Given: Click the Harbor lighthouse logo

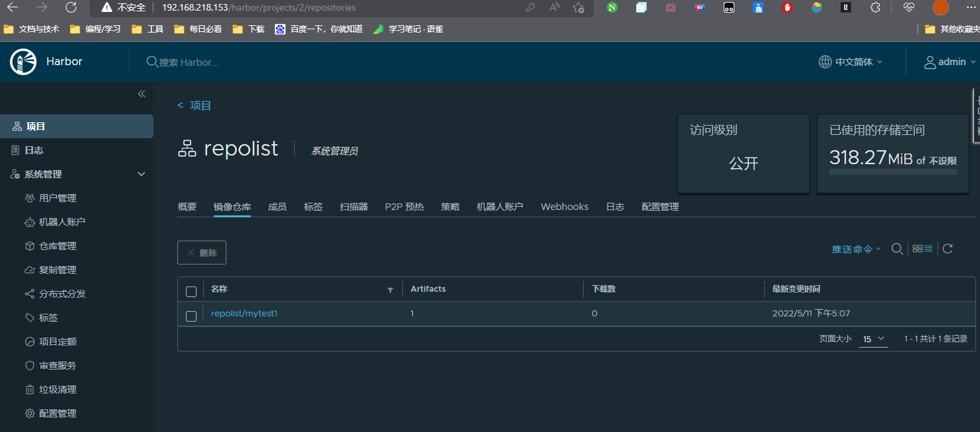Looking at the screenshot, I should 23,62.
